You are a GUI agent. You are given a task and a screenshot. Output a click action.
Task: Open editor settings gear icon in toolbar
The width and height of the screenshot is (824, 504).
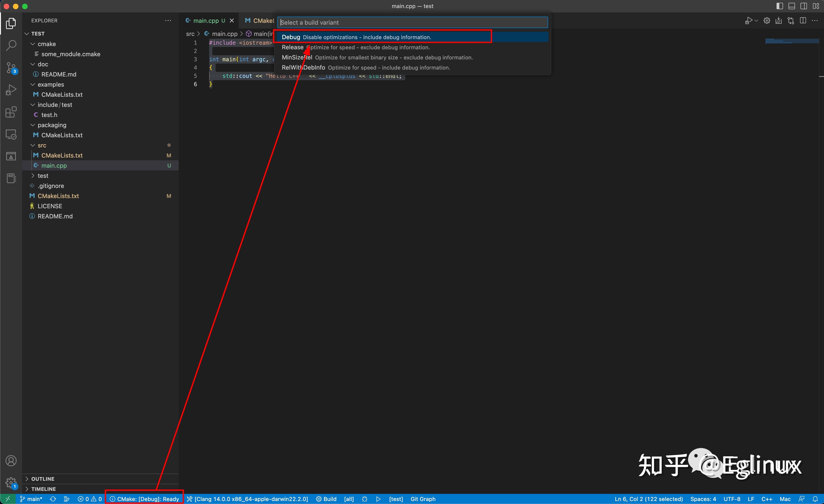click(x=767, y=20)
